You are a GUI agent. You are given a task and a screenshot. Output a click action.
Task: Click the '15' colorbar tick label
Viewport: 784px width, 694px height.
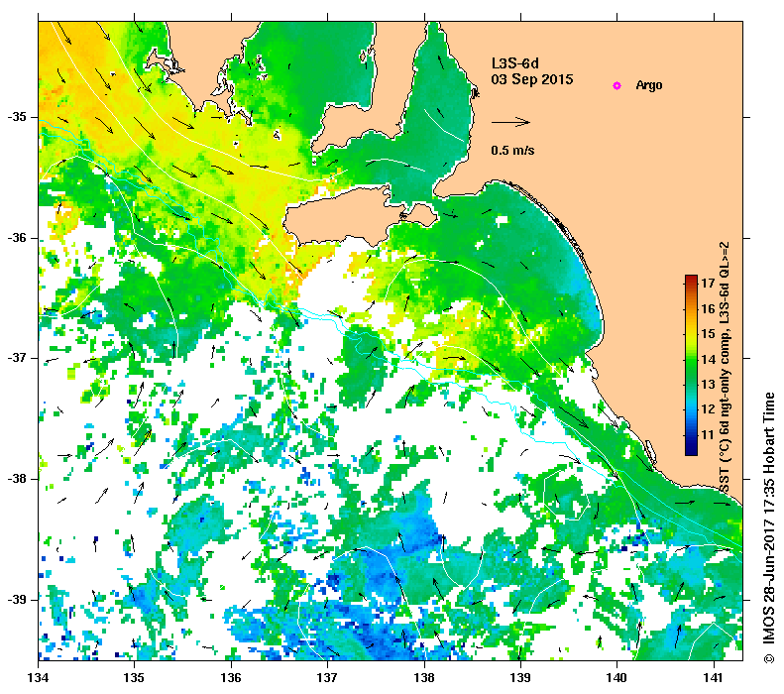pos(708,334)
